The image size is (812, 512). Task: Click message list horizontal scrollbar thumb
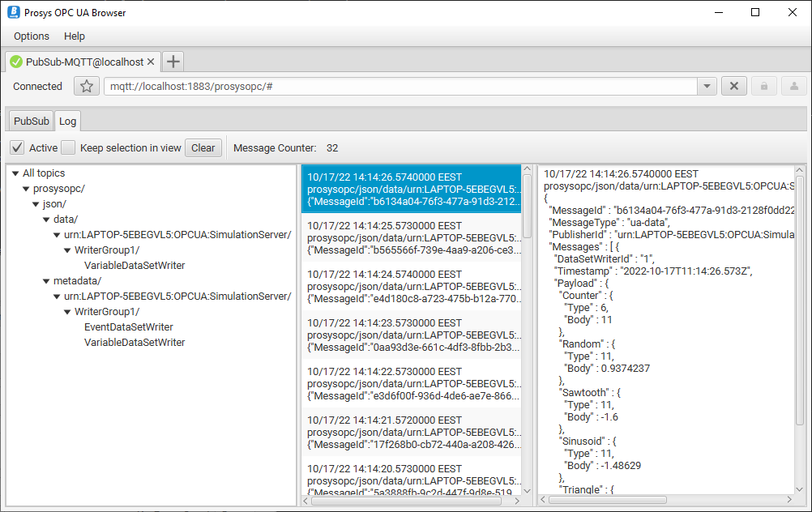coord(406,501)
